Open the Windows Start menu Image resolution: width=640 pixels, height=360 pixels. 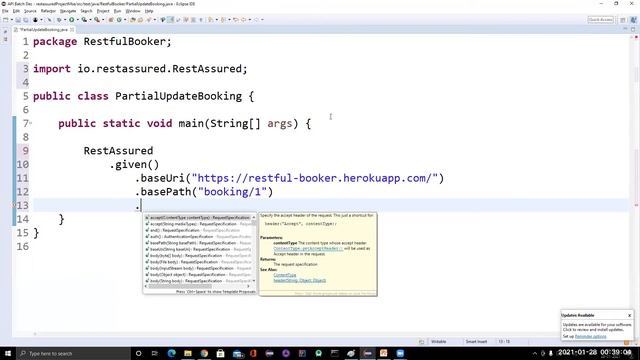pyautogui.click(x=8, y=353)
